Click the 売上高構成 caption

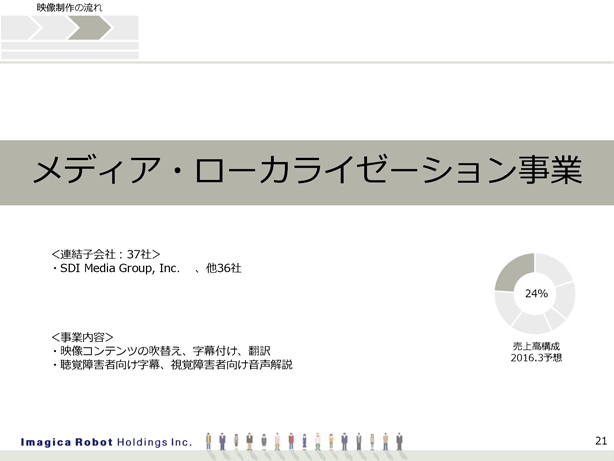click(536, 346)
